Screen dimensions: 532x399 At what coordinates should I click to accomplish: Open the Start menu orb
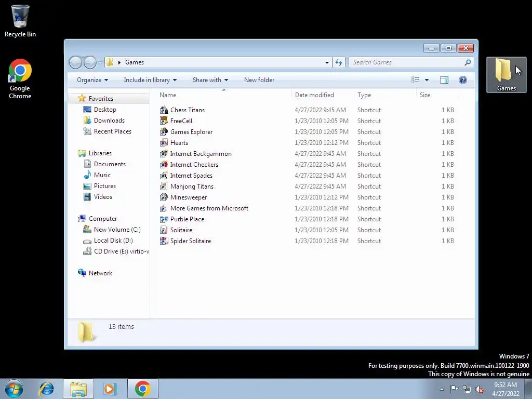pos(14,389)
